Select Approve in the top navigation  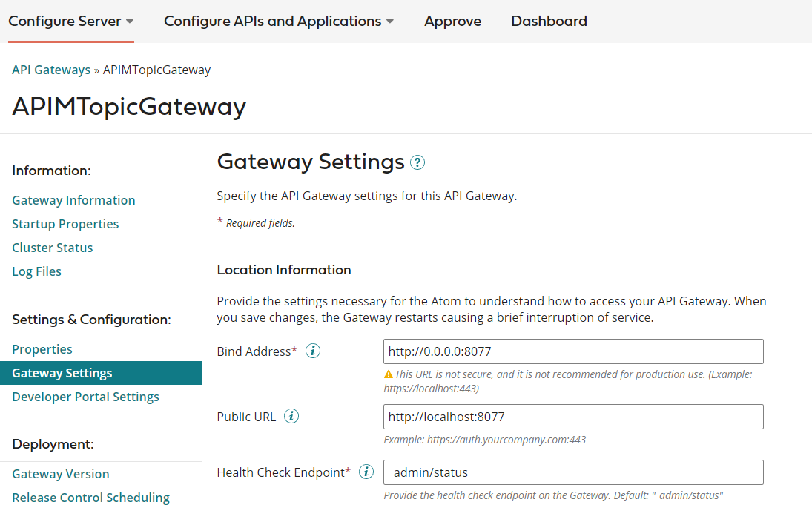452,21
